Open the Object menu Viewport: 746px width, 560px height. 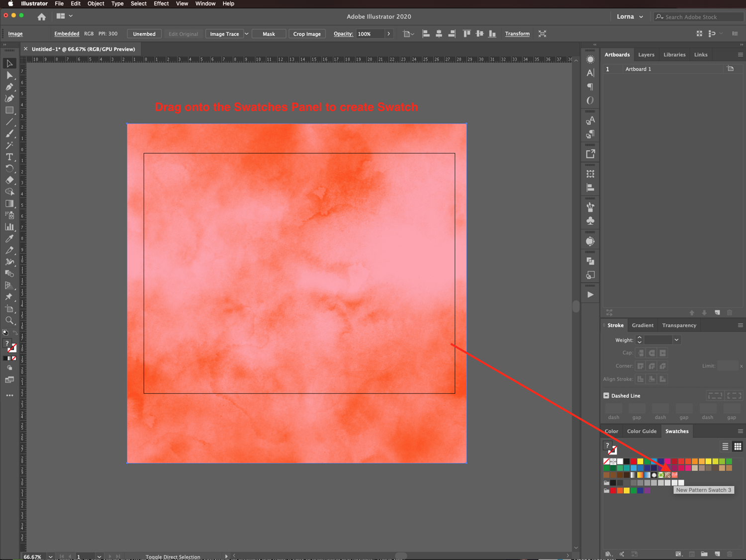(96, 3)
